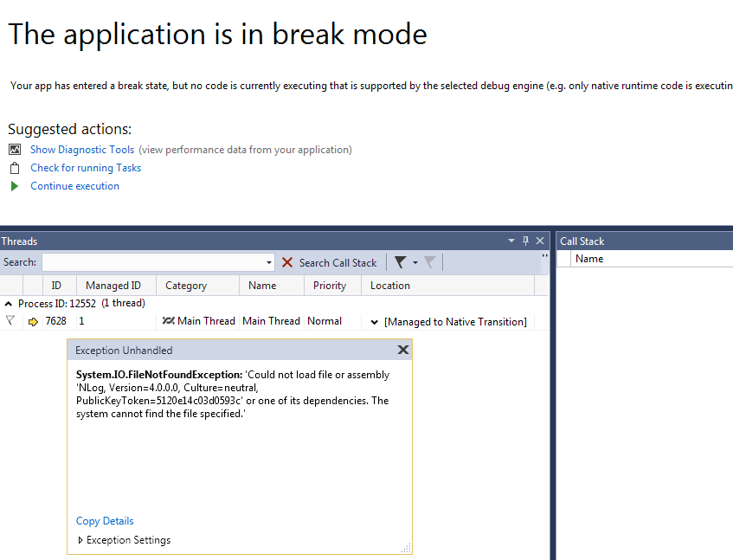Screen dimensions: 733x560
Task: Select thread ID 7628 cell
Action: pyautogui.click(x=55, y=321)
